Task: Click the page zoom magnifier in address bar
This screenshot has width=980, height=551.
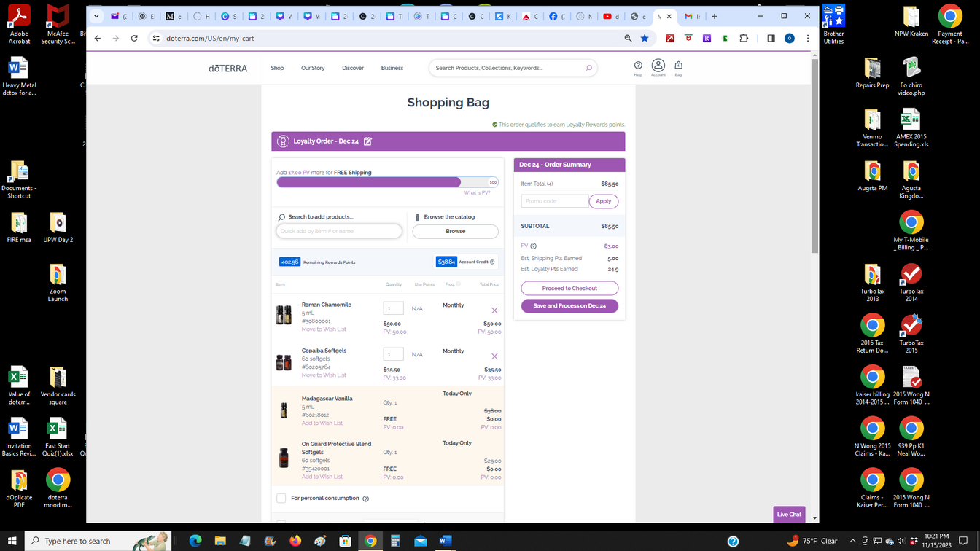Action: pos(628,38)
